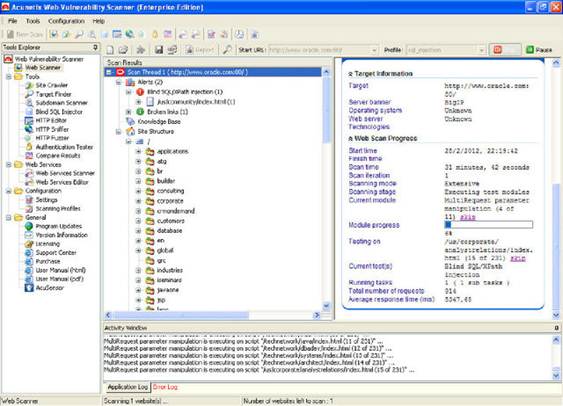
Task: Click the Pause scan button
Action: point(539,50)
